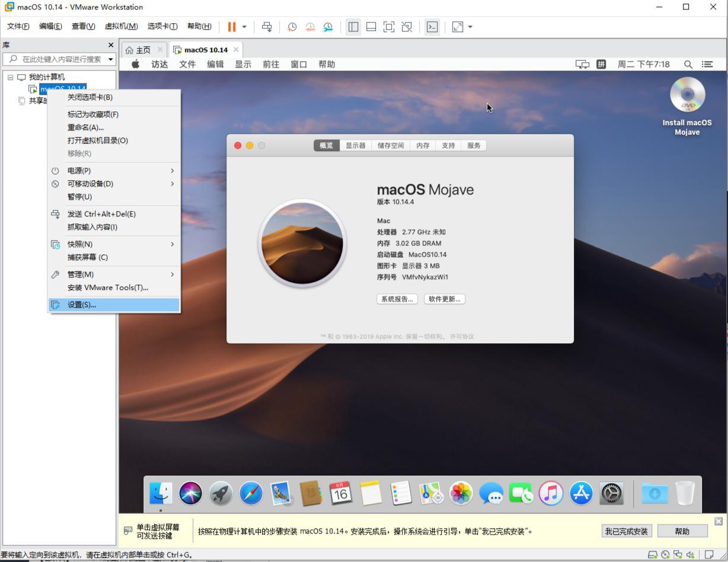The height and width of the screenshot is (562, 728).
Task: Open Finder from the dock
Action: [x=161, y=493]
